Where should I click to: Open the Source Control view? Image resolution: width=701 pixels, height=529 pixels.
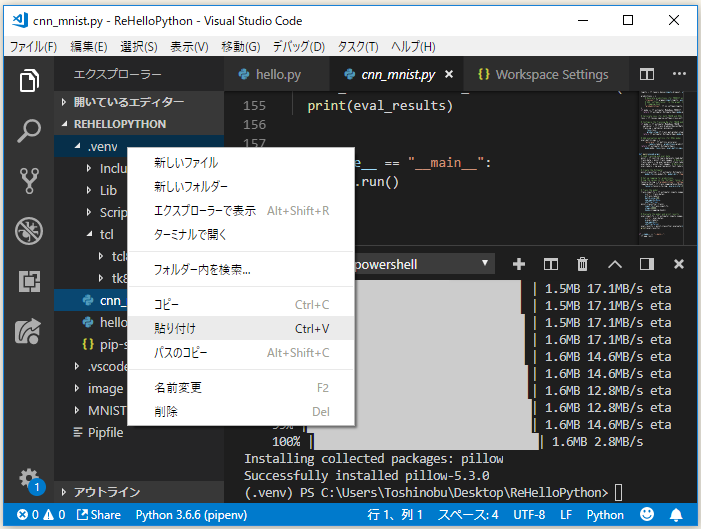(x=29, y=181)
